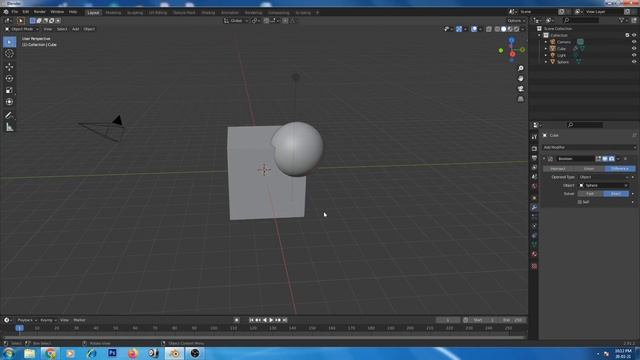This screenshot has width=640, height=360.
Task: Click the play animation button
Action: click(x=271, y=320)
